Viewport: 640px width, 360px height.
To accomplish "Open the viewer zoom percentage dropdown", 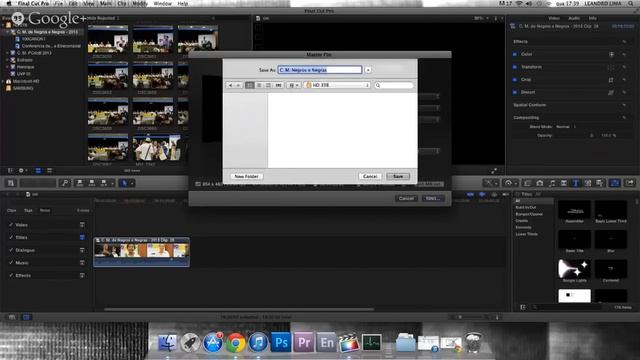I will (x=480, y=18).
